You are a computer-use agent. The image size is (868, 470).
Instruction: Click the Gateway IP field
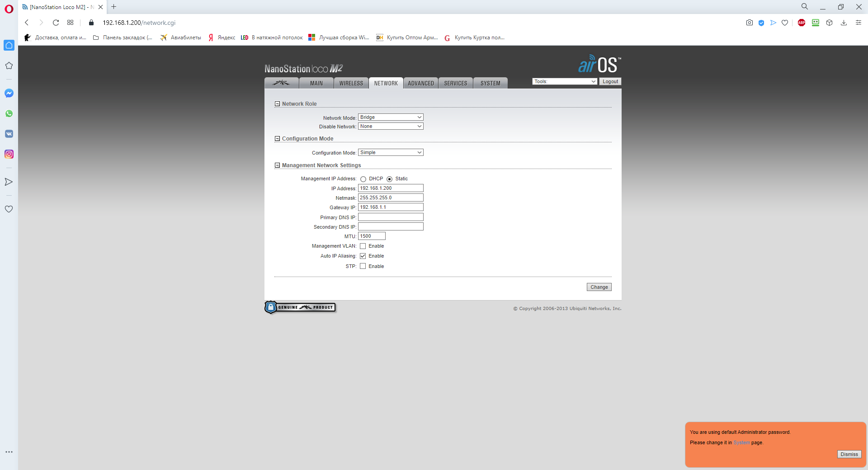click(391, 207)
